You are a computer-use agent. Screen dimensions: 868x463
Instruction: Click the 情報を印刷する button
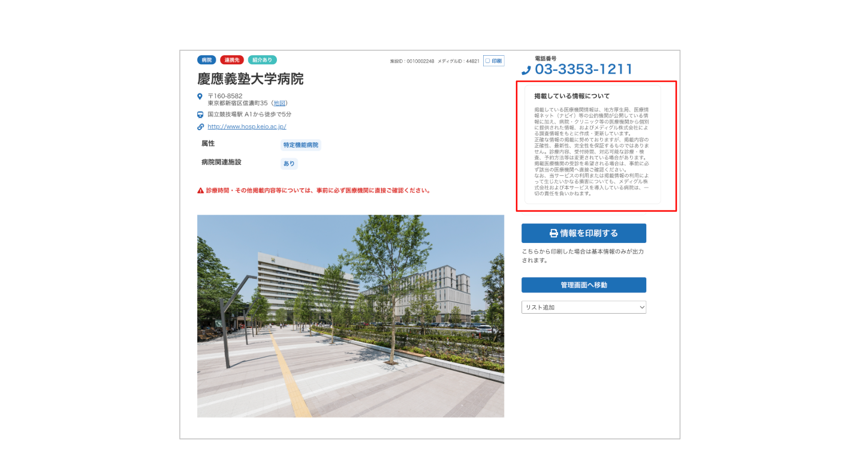(x=584, y=233)
